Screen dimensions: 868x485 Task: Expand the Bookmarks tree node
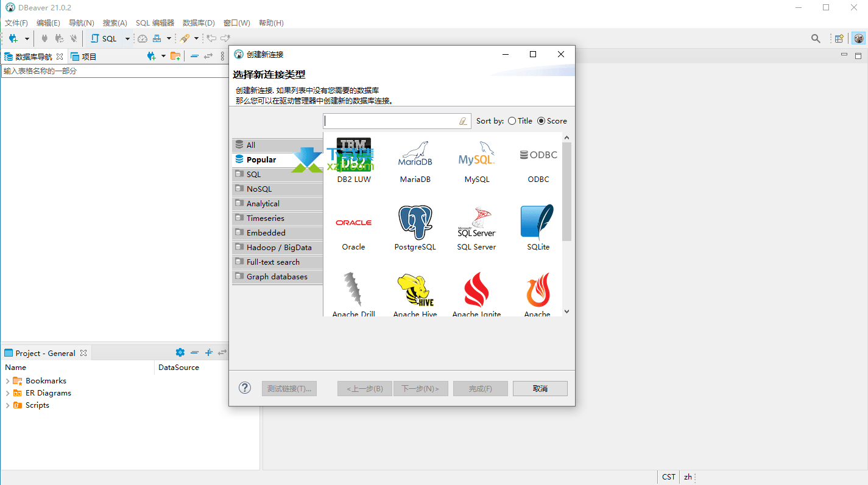pos(7,381)
